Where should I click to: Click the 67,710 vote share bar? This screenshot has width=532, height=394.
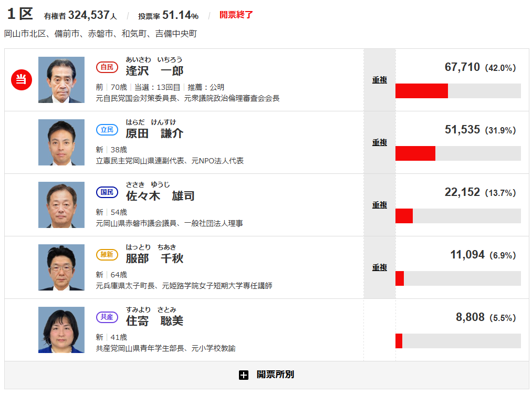click(x=457, y=91)
